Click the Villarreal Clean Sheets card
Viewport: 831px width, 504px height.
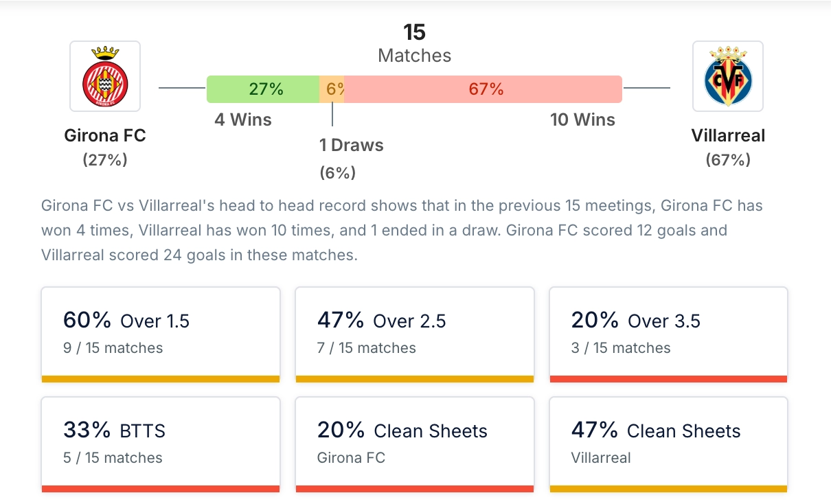(668, 442)
